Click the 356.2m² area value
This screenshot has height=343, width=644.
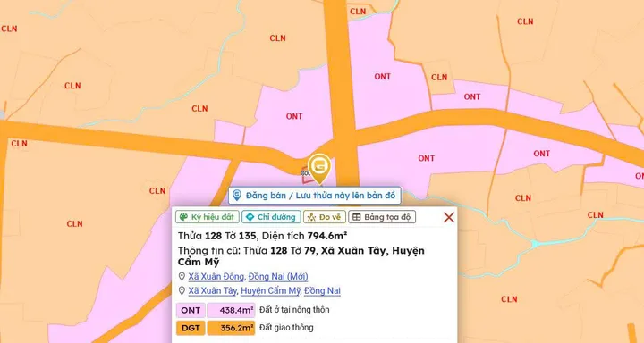coord(232,328)
